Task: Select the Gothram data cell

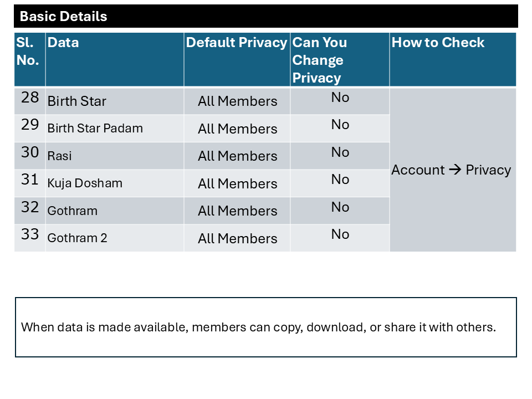Action: (x=115, y=211)
